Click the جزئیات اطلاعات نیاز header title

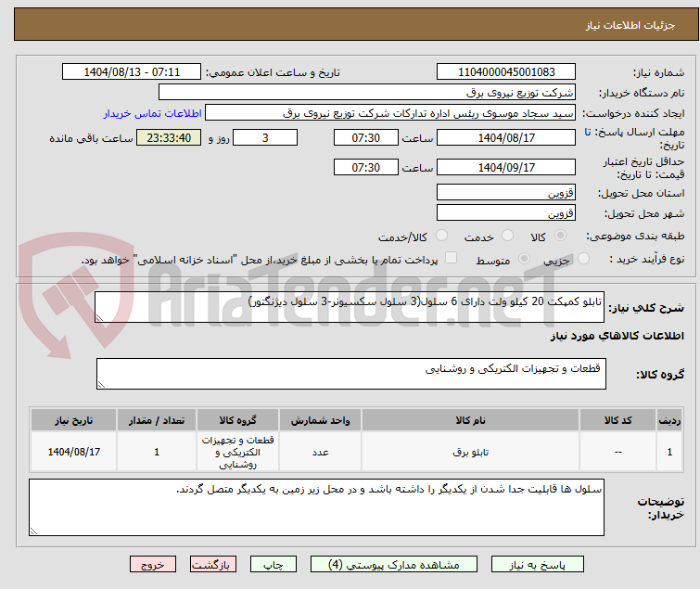point(630,25)
